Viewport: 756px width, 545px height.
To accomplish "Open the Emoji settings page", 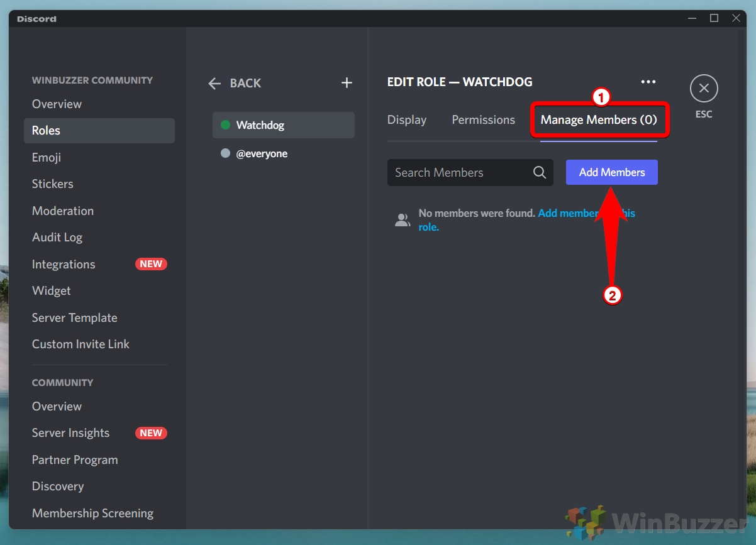I will (99, 157).
